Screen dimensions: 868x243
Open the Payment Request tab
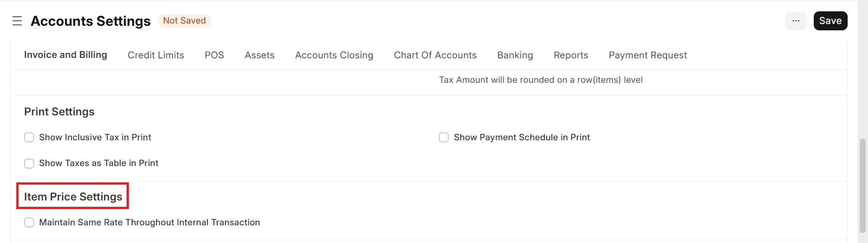(647, 55)
